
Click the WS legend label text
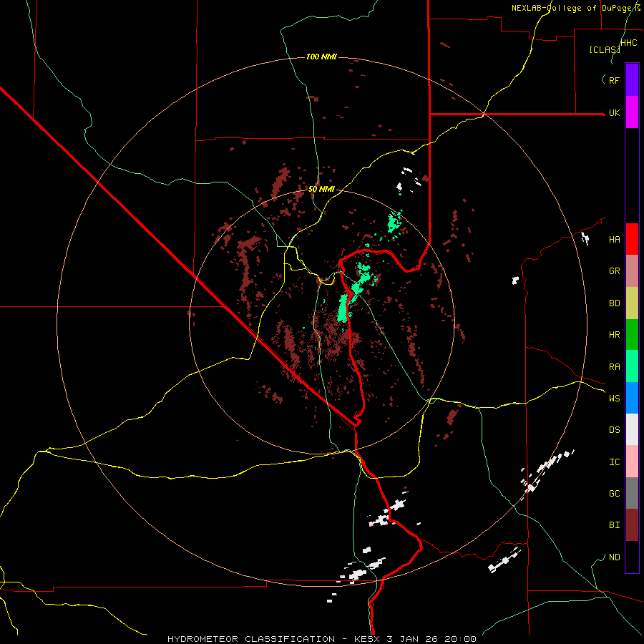615,399
